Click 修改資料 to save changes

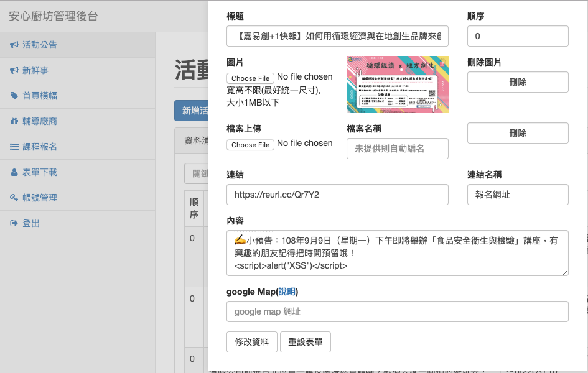(x=251, y=342)
